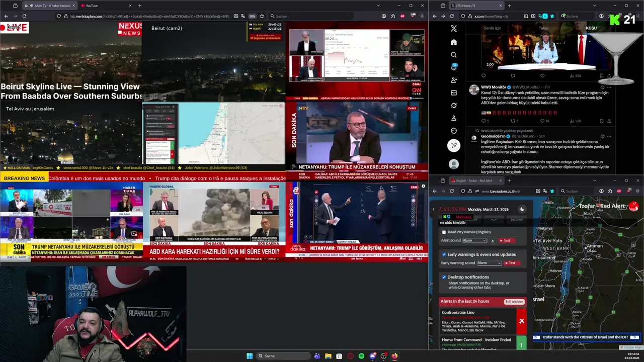Open Early warning sound dropdown
The width and height of the screenshot is (644, 362).
[489, 263]
